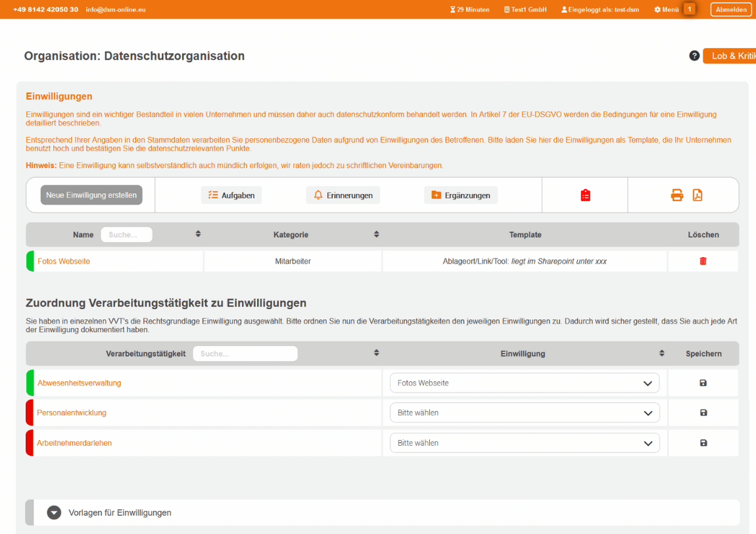Open Bitte wählen dropdown for Arbeitnehmerdarlehen
The height and width of the screenshot is (534, 756).
(x=524, y=443)
